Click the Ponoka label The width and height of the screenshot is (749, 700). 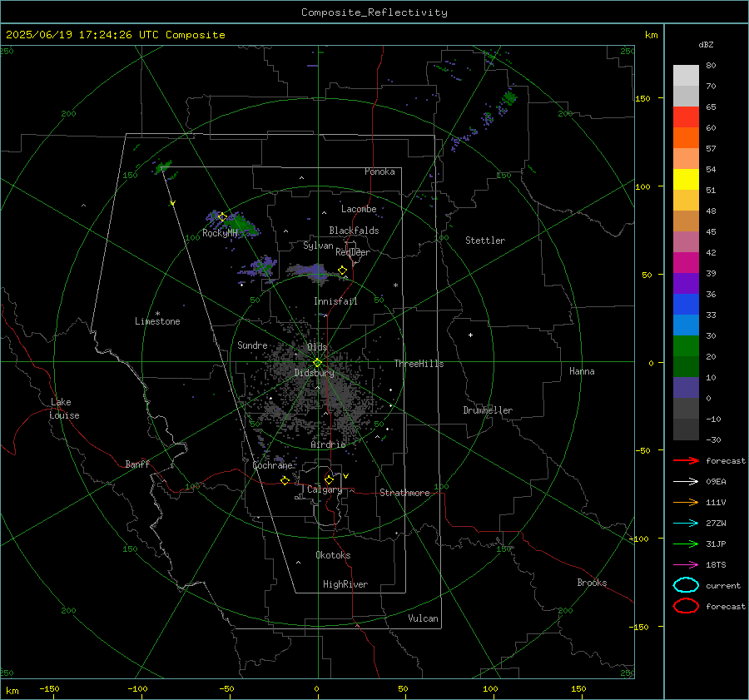click(x=379, y=172)
